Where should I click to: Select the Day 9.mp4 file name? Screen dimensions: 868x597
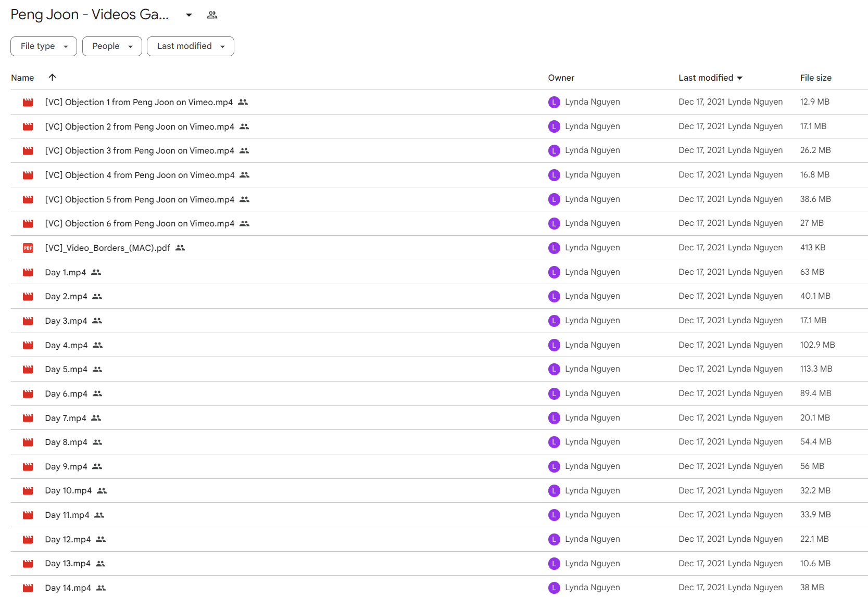pos(66,466)
